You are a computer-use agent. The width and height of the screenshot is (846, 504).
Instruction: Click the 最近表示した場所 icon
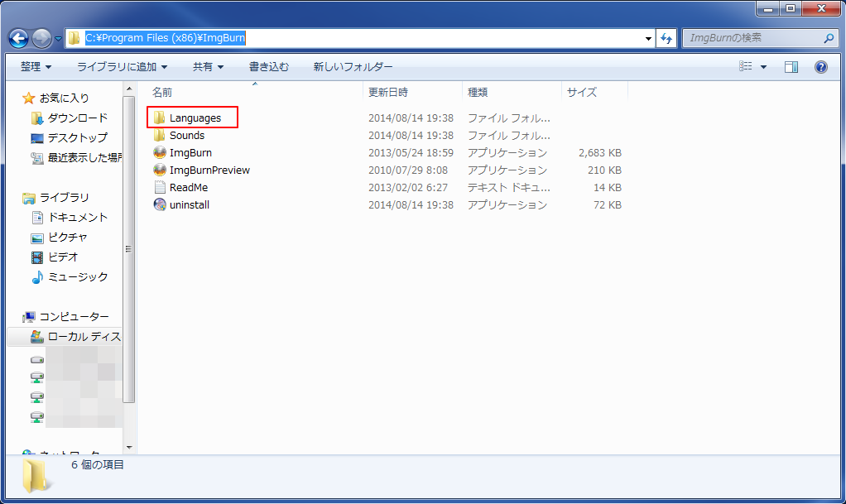point(36,157)
